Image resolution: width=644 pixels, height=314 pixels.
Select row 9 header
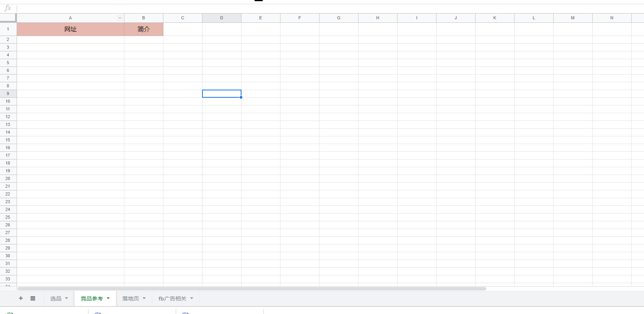[8, 93]
